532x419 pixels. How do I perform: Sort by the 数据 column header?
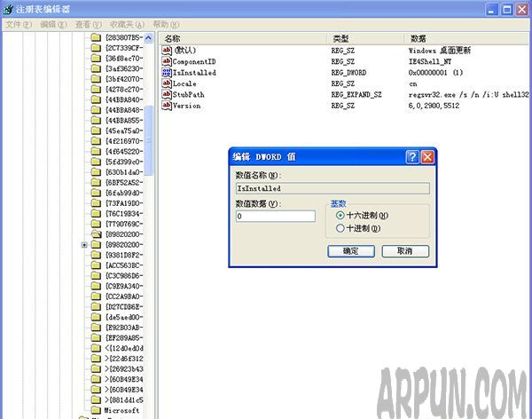coord(467,39)
